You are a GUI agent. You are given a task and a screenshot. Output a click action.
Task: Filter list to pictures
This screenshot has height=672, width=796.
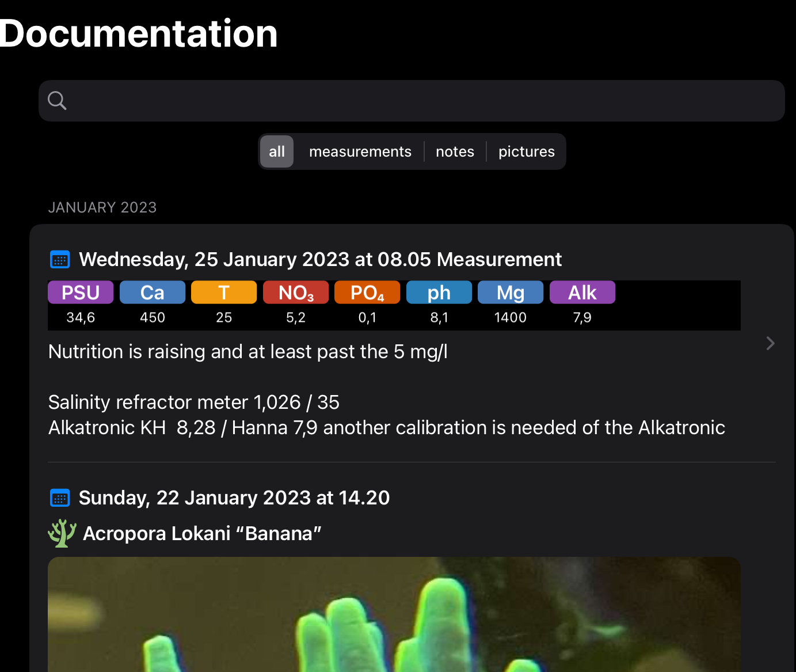coord(526,151)
